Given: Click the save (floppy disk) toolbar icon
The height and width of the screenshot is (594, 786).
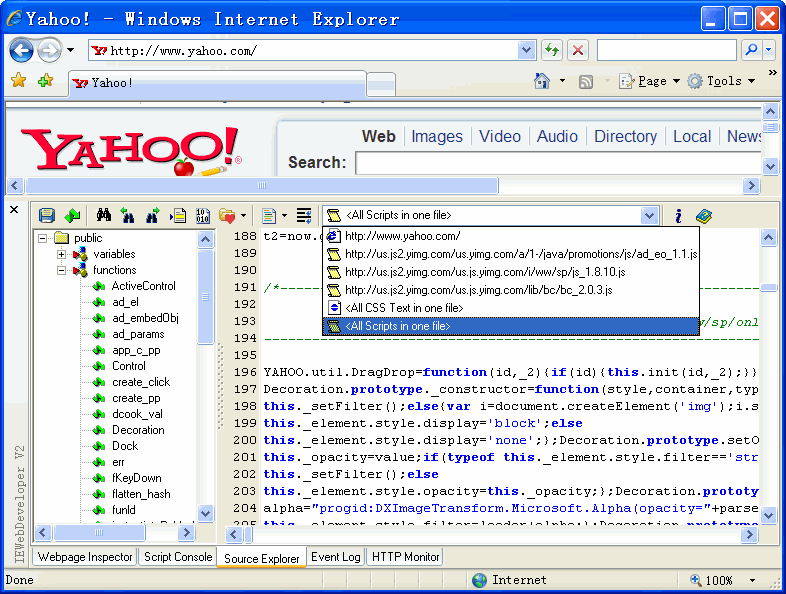Looking at the screenshot, I should (46, 215).
